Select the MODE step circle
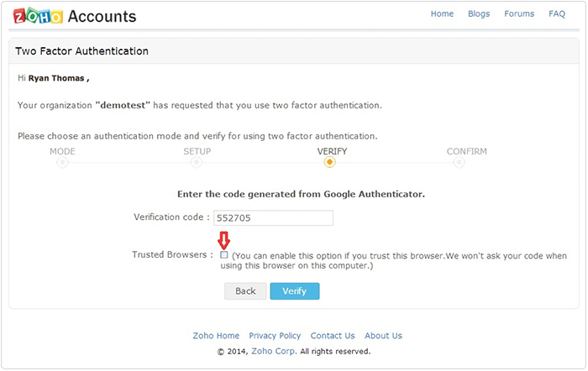Screen dimensions: 588x371 click(x=62, y=162)
